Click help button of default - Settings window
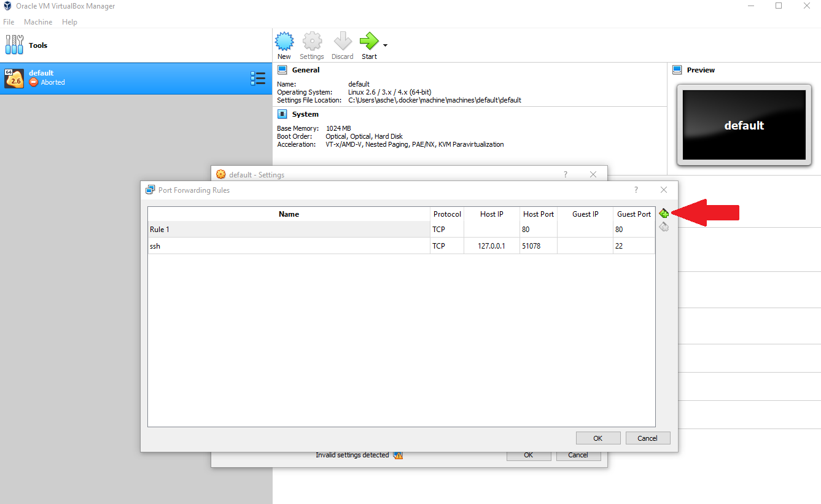This screenshot has height=504, width=821. (x=566, y=175)
